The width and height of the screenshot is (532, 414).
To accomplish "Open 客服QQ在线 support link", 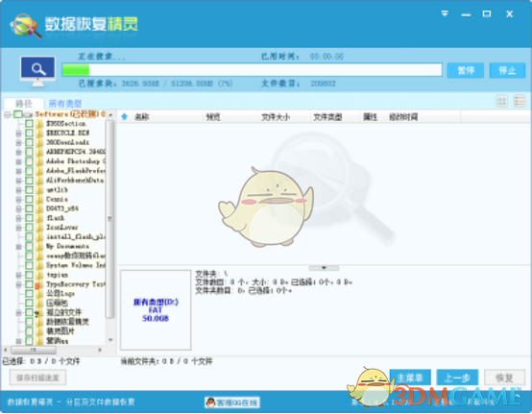I will point(232,402).
